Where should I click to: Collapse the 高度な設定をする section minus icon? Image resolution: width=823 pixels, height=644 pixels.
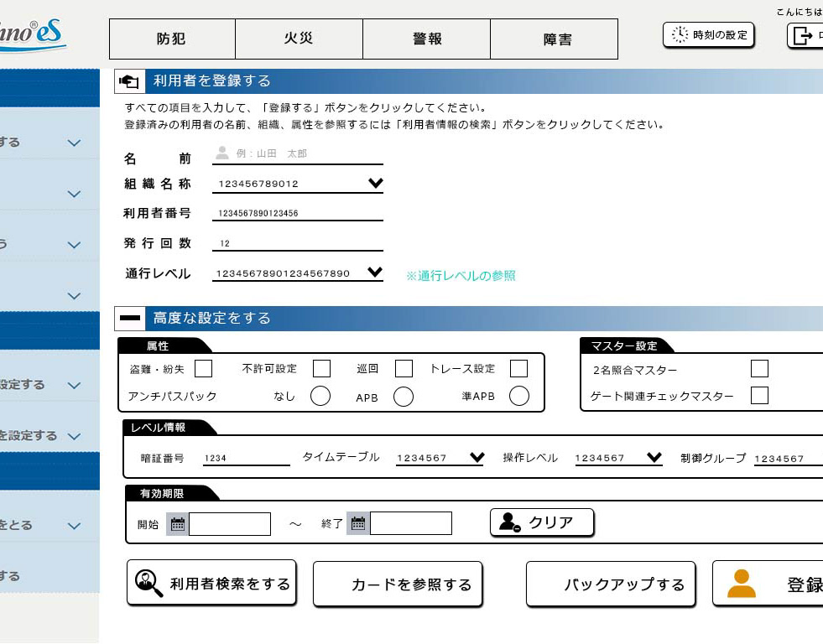pos(130,318)
